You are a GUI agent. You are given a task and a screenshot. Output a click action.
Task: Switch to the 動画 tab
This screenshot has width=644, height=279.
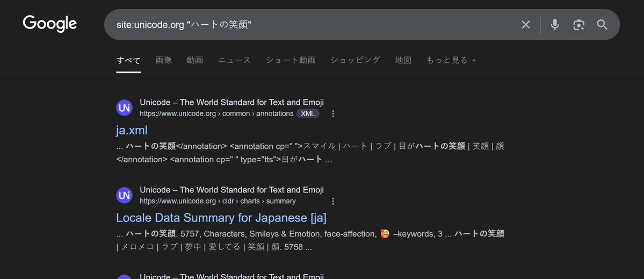click(x=194, y=60)
